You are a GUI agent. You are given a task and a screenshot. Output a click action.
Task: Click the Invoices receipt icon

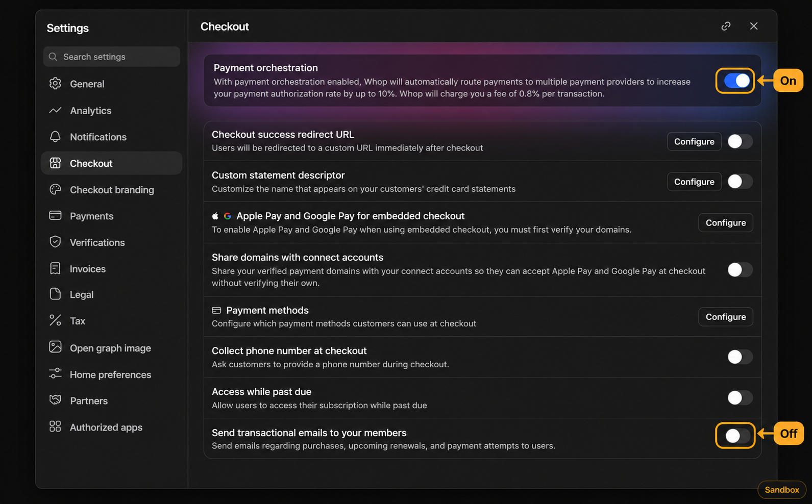tap(55, 268)
